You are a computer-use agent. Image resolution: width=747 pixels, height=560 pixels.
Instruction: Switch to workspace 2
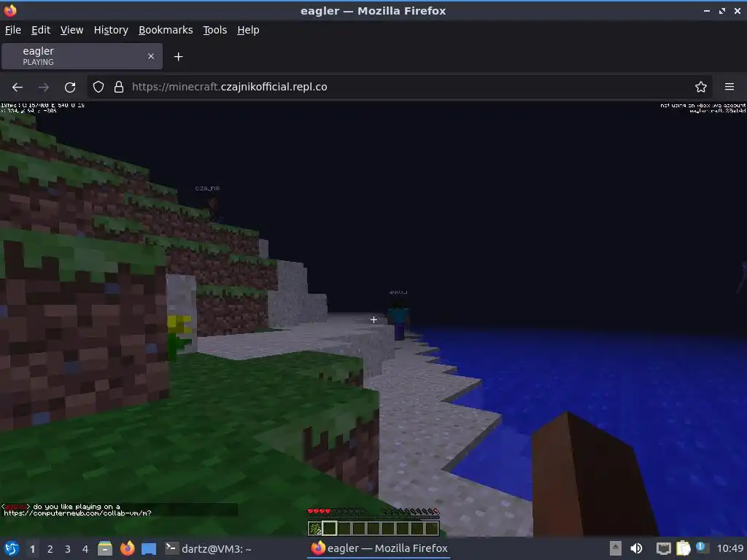pyautogui.click(x=50, y=549)
